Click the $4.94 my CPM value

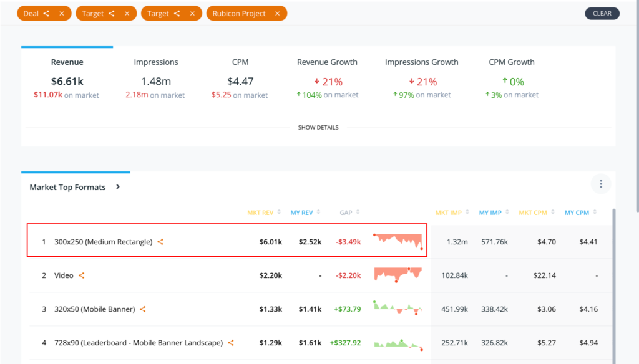[588, 343]
